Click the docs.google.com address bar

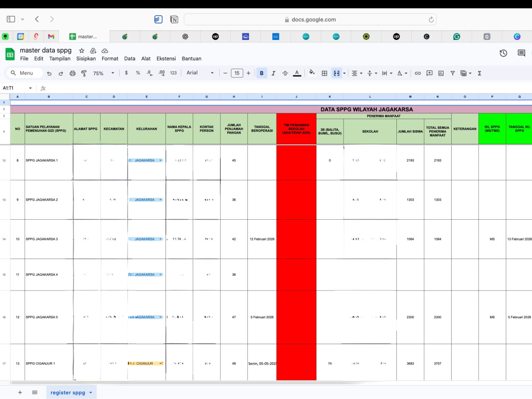point(310,20)
